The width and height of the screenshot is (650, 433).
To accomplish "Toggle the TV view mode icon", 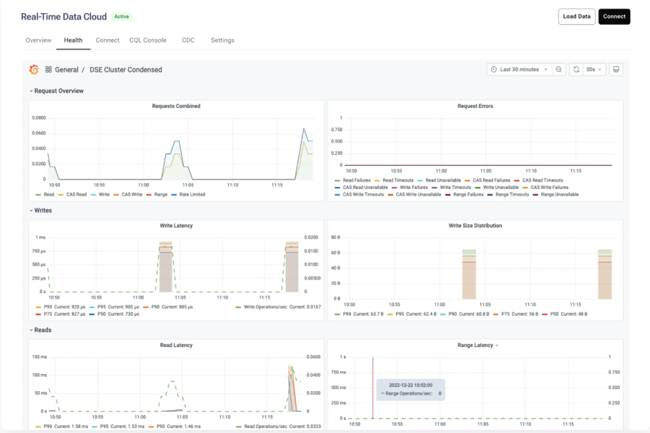I will tap(616, 70).
